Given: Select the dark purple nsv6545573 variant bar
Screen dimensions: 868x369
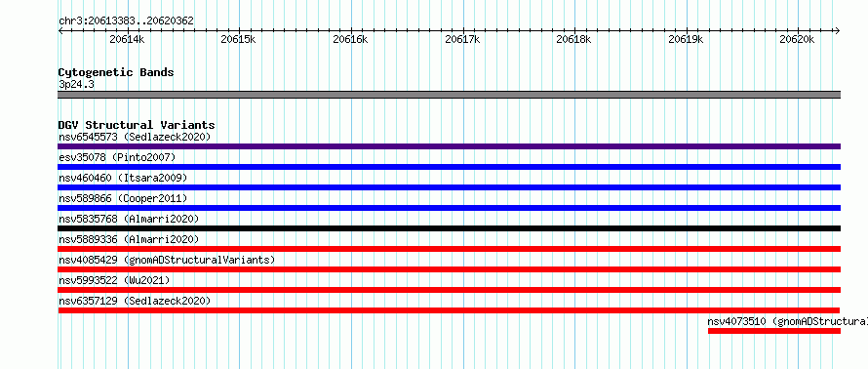Looking at the screenshot, I should (449, 146).
